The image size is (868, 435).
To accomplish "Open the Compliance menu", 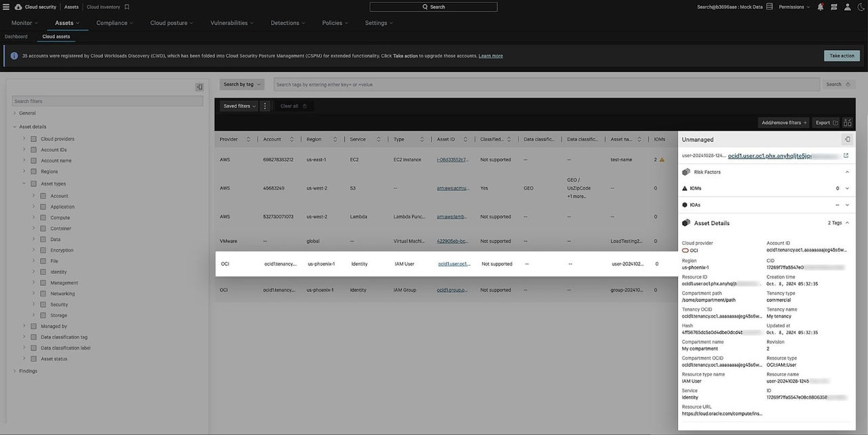I will 115,23.
